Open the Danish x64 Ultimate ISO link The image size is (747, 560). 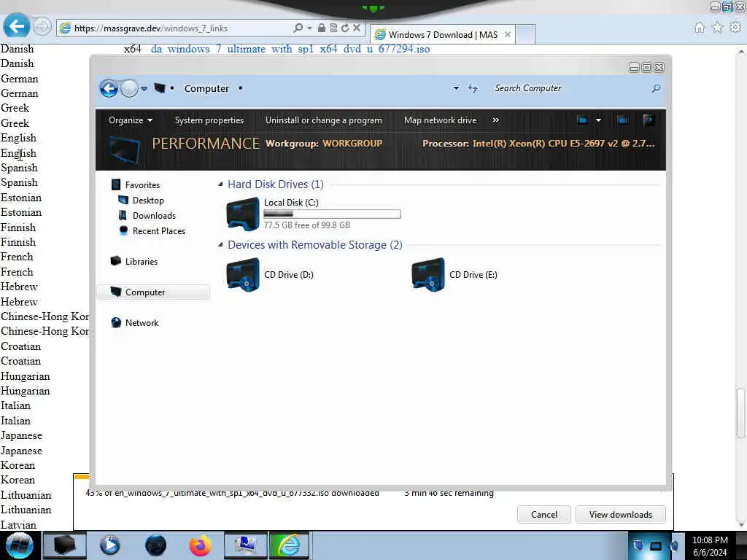290,49
